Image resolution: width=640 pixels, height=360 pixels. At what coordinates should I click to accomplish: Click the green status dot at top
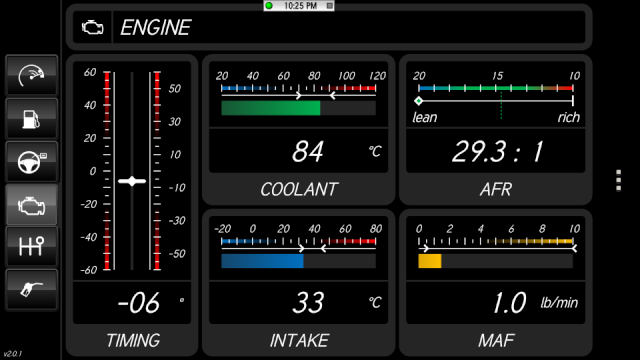click(269, 6)
